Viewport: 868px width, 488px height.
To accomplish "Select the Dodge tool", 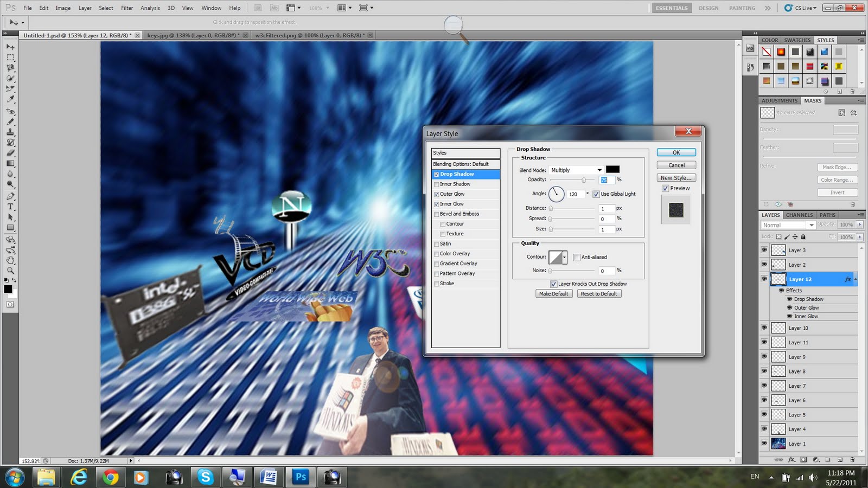I will coord(10,184).
